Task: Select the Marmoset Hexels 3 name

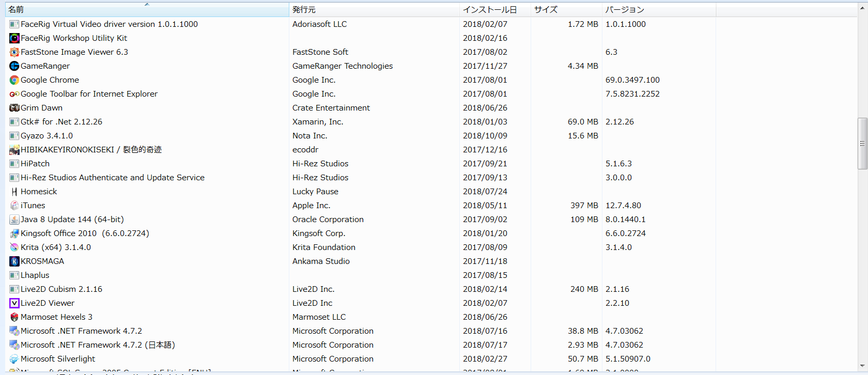Action: 56,317
